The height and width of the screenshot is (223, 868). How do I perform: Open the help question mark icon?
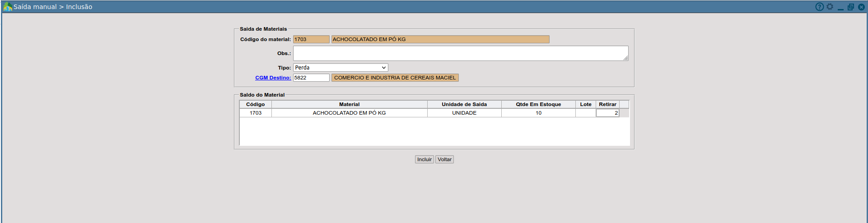click(819, 7)
